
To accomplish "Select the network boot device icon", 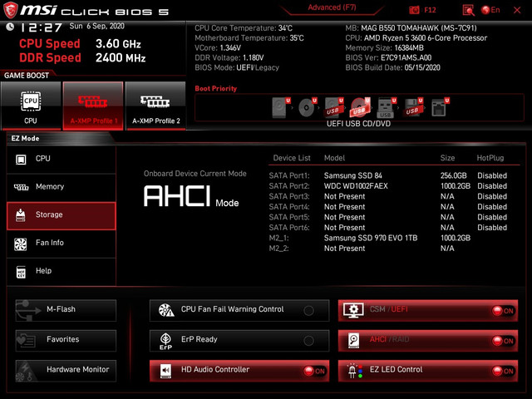I will [x=440, y=107].
